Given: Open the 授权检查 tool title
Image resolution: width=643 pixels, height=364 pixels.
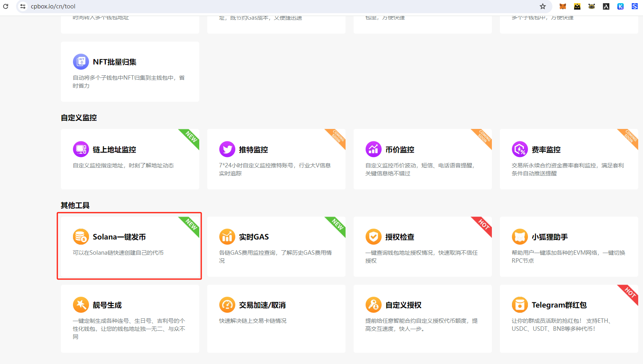Looking at the screenshot, I should [400, 237].
